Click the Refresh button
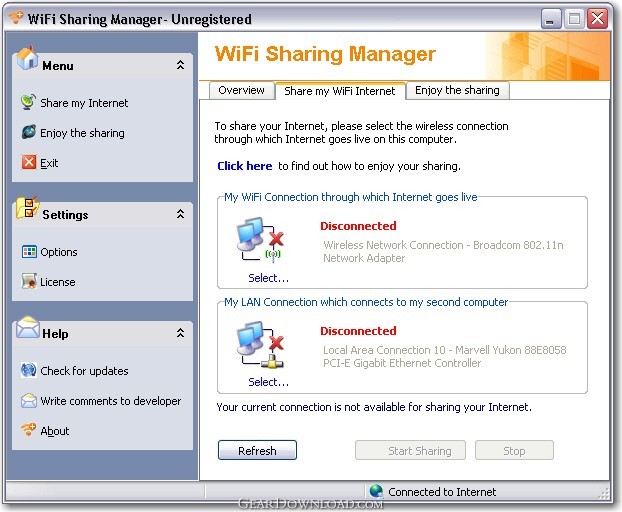The width and height of the screenshot is (622, 512). coord(257,450)
